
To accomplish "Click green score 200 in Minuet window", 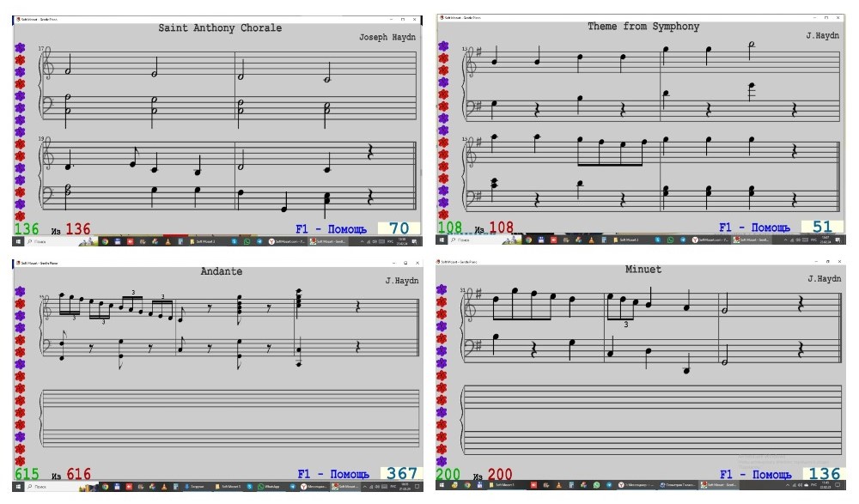I will tap(448, 475).
